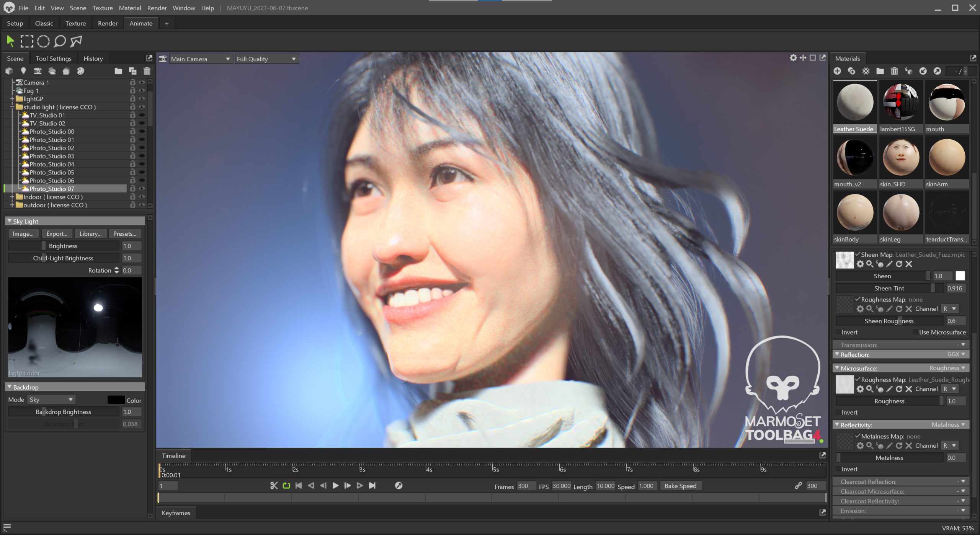The image size is (980, 535).
Task: Open the Full Quality render dropdown
Action: 266,59
